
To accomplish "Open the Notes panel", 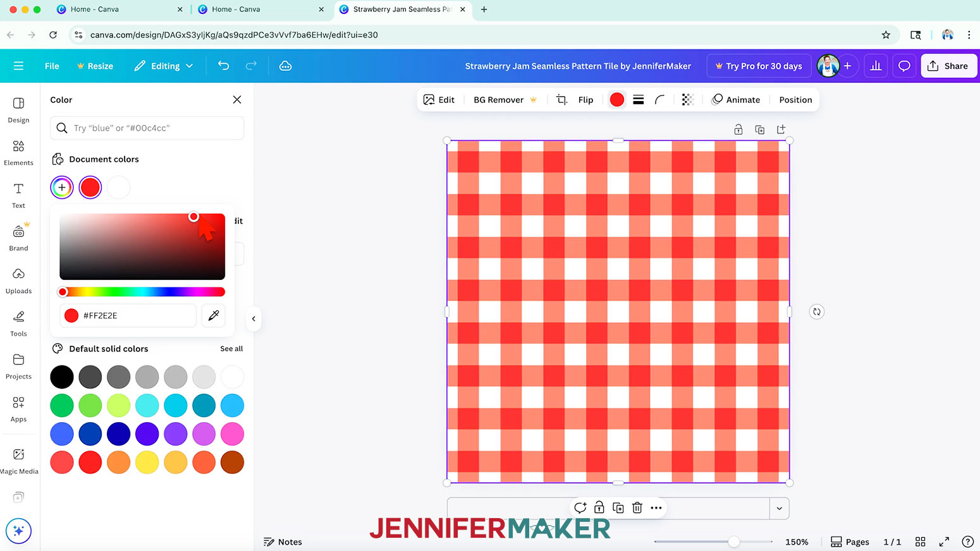I will click(x=283, y=542).
